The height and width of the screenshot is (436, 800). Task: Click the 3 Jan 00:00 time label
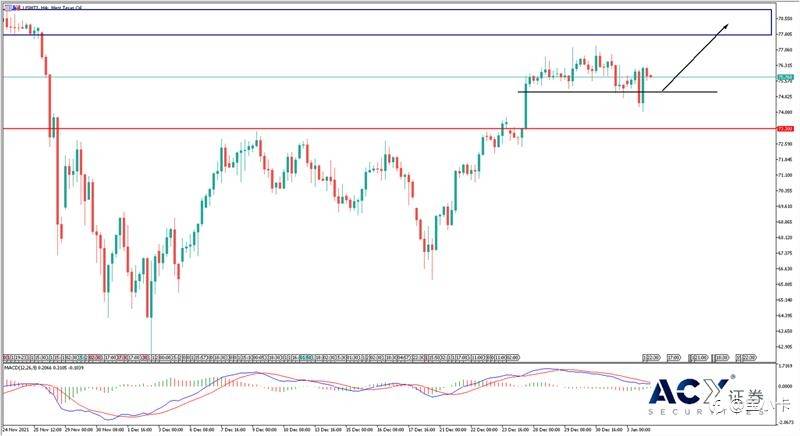[639, 430]
